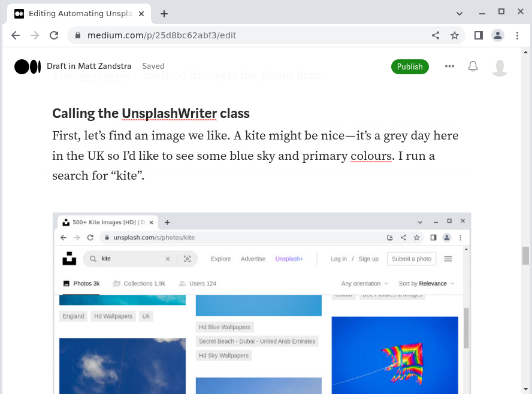This screenshot has height=394, width=532.
Task: Click the back arrow in the screenshot
Action: 64,238
